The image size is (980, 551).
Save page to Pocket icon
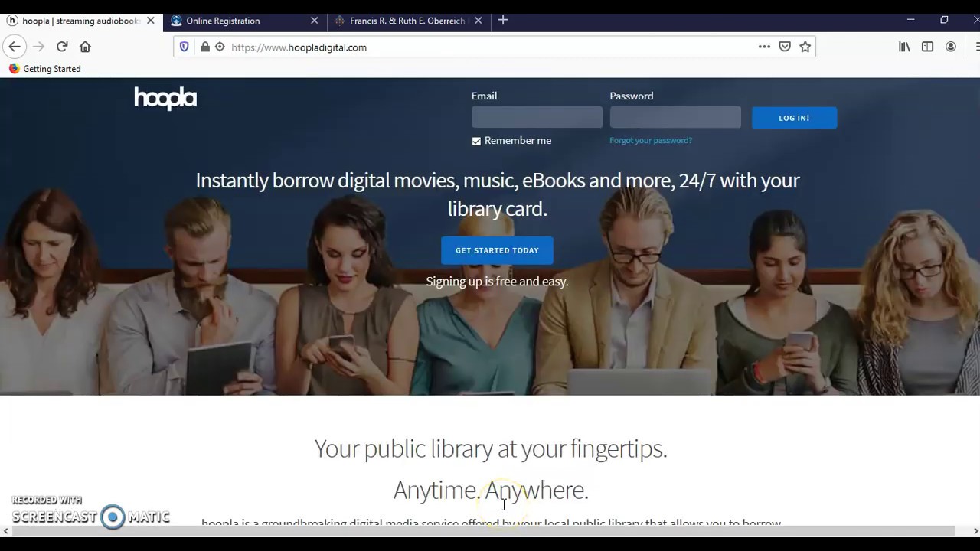coord(785,47)
